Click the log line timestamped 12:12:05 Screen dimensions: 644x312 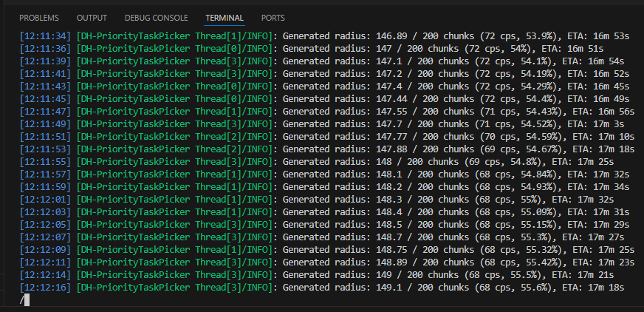click(x=324, y=225)
